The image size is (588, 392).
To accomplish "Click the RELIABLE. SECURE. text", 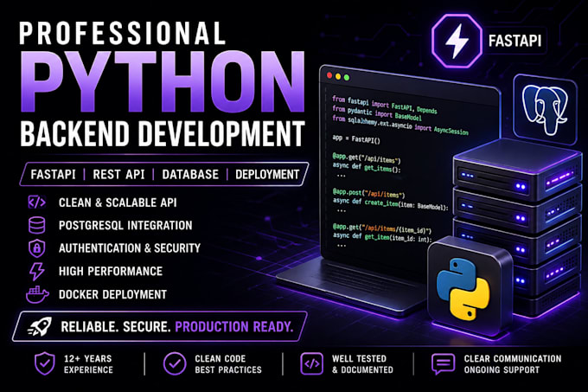I will [x=116, y=327].
